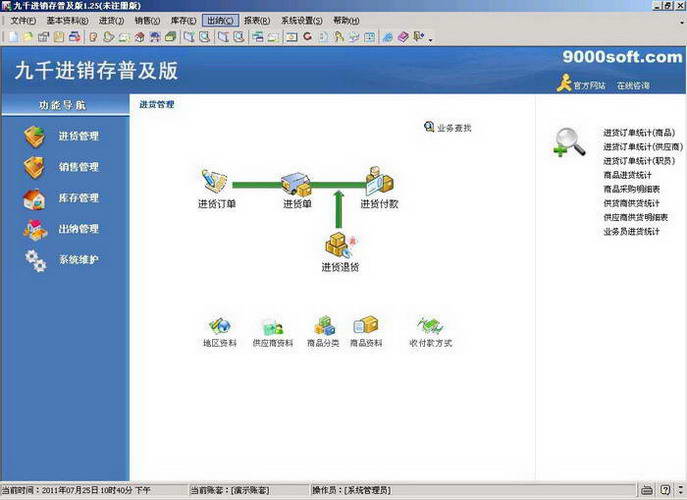The image size is (687, 500).
Task: Click the green box toolbar icon
Action: click(x=170, y=37)
